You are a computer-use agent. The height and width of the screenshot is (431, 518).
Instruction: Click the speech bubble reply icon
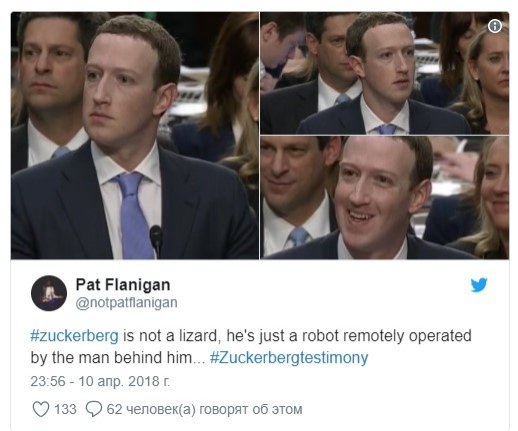click(94, 409)
